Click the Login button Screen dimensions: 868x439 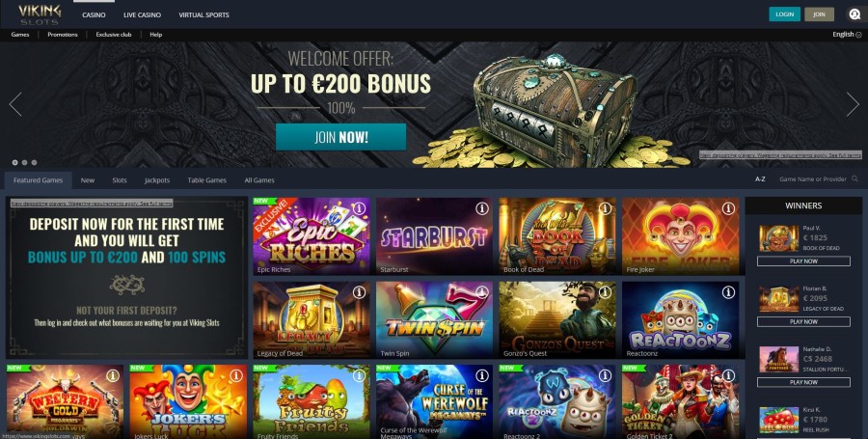coord(784,14)
